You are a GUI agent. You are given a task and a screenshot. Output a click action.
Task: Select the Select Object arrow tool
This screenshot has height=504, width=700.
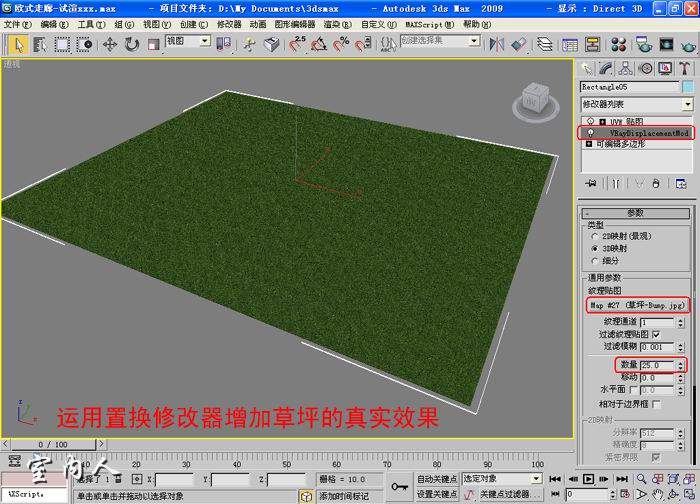18,44
